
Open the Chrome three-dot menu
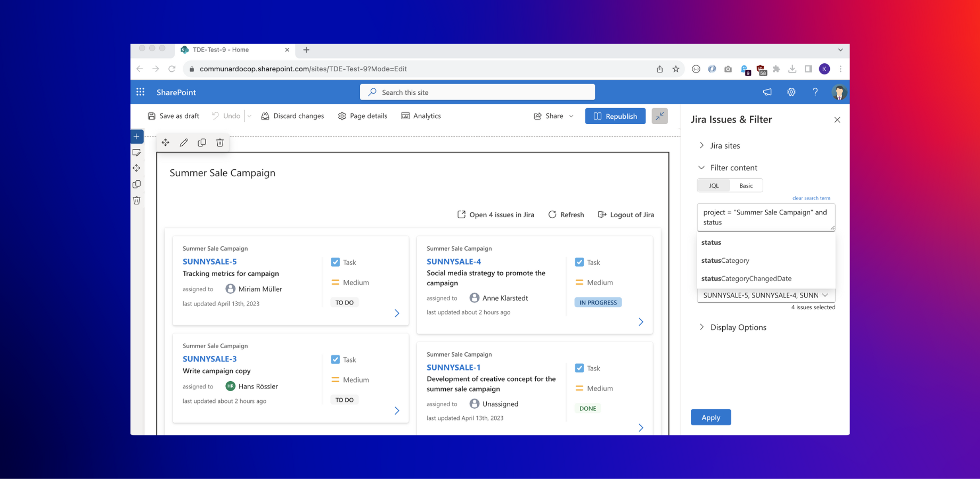pyautogui.click(x=840, y=69)
